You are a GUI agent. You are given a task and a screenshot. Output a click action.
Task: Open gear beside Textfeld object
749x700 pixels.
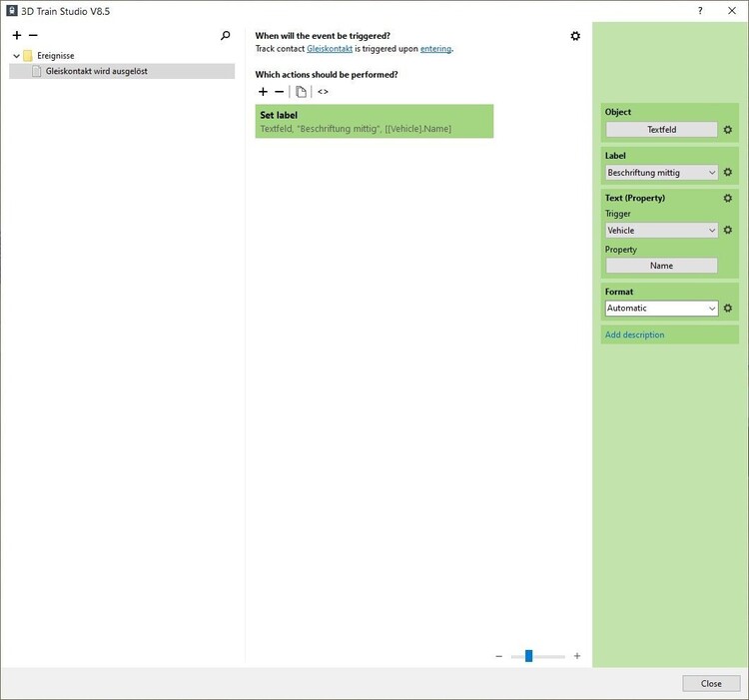click(x=727, y=130)
